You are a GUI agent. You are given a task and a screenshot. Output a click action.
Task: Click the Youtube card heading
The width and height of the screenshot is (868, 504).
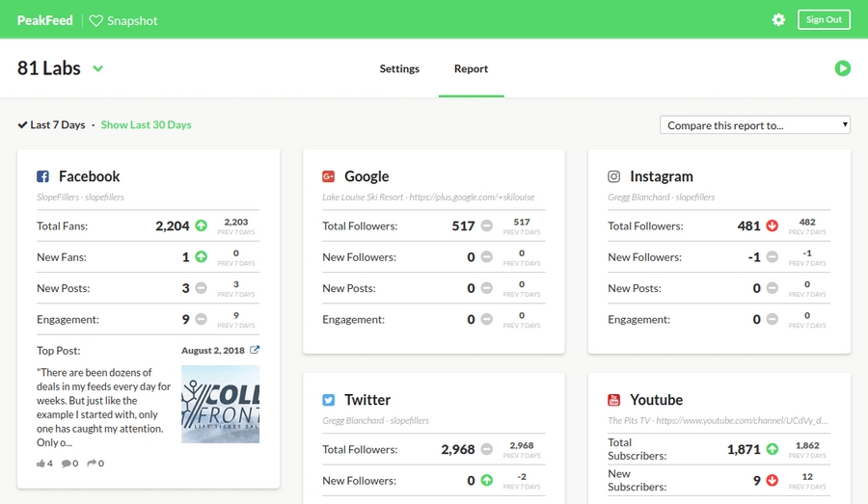point(657,400)
